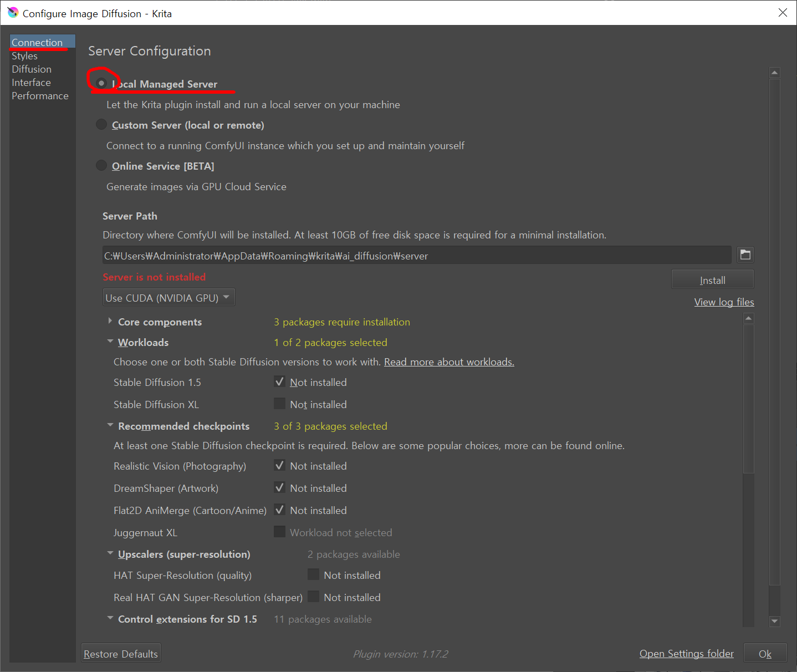The image size is (797, 672).
Task: Click '1 of 2 packages selected' text
Action: (x=330, y=342)
